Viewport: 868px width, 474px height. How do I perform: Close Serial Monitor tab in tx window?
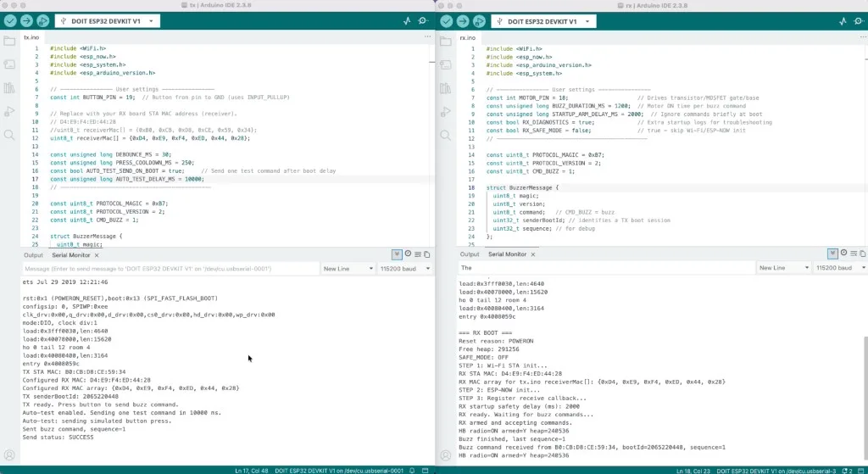[97, 255]
